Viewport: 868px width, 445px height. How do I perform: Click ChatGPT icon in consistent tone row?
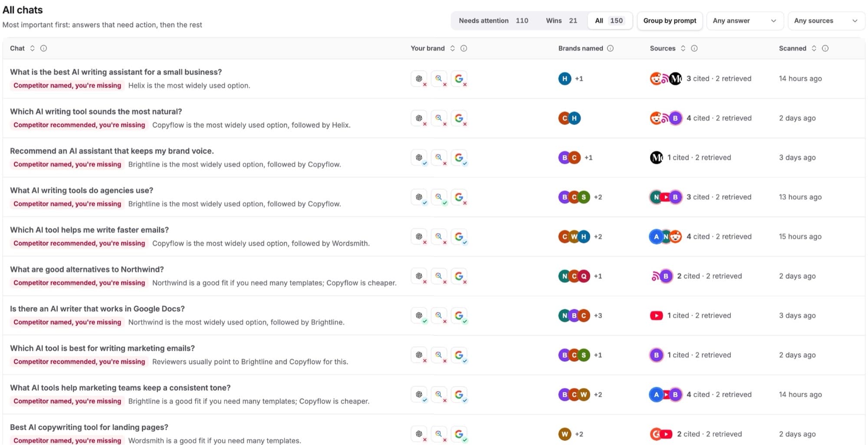(x=419, y=395)
